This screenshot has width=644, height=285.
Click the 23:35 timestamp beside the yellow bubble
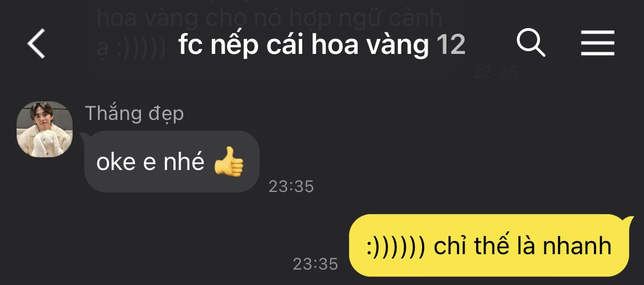315,264
